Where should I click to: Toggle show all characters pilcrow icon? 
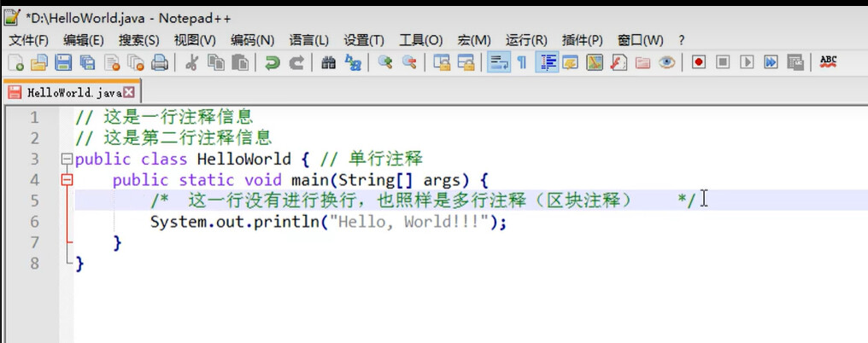[x=521, y=62]
